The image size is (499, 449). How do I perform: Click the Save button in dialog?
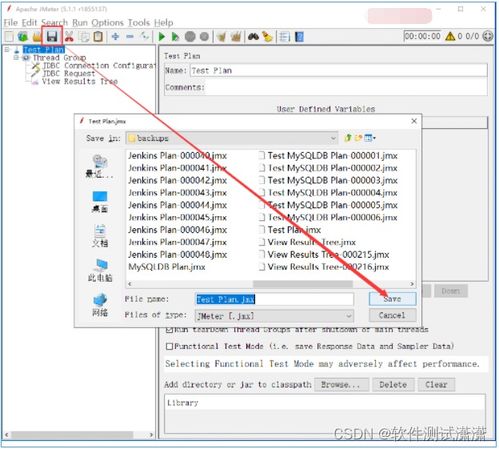[x=392, y=299]
